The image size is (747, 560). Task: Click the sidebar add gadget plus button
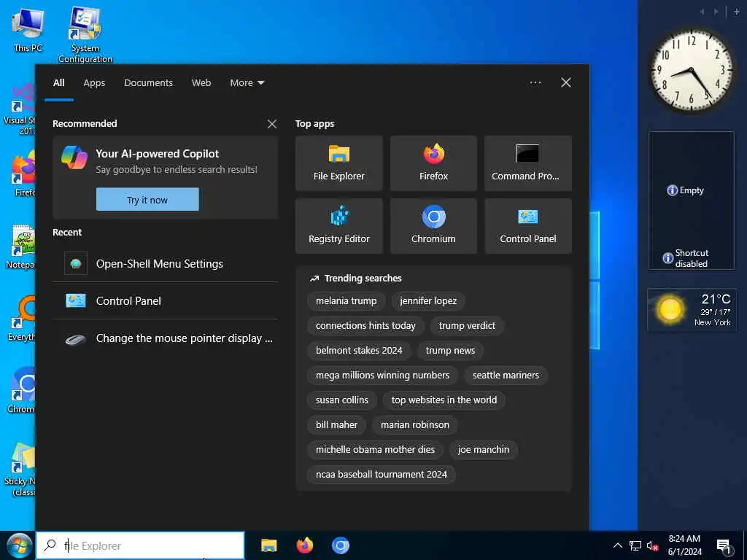point(737,12)
